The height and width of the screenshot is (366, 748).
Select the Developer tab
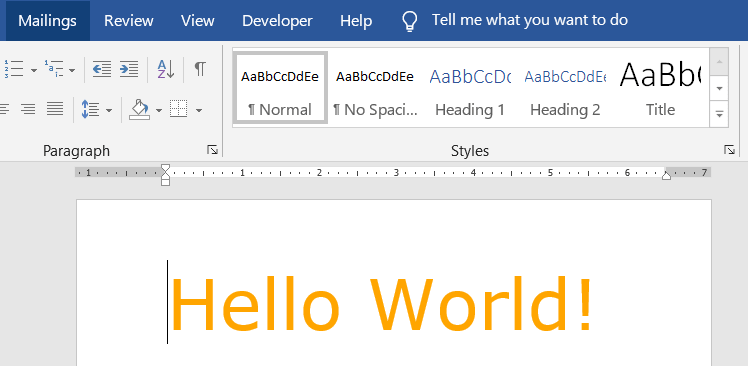point(277,21)
